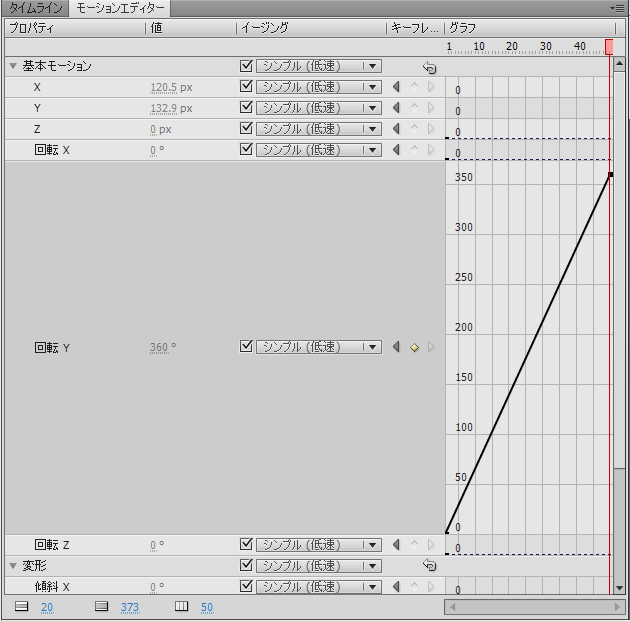This screenshot has height=622, width=630.
Task: Click graph size value 20
Action: pyautogui.click(x=47, y=607)
